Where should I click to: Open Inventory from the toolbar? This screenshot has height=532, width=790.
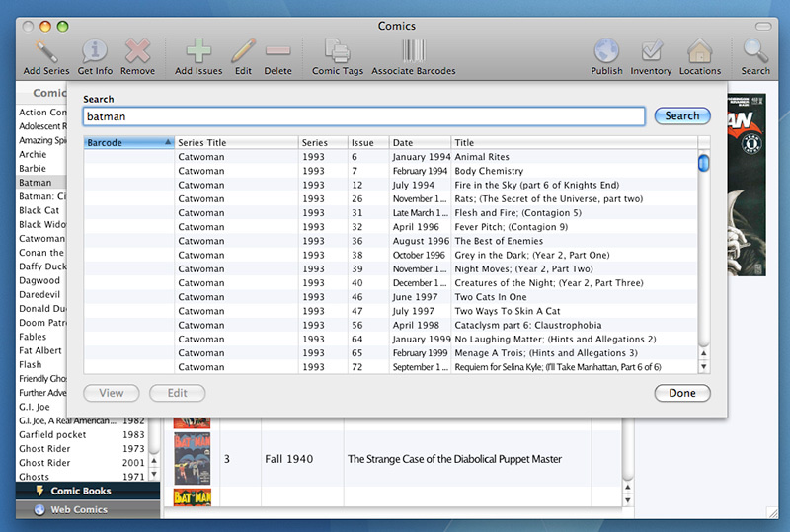pyautogui.click(x=651, y=51)
